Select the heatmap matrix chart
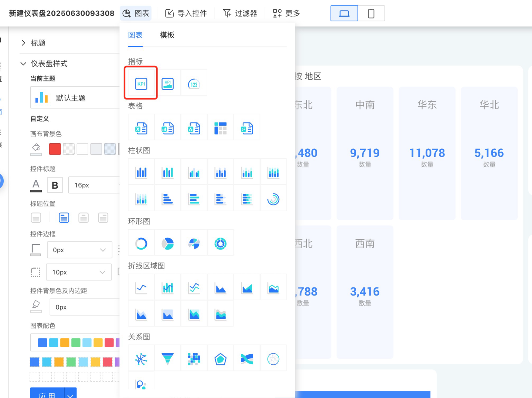This screenshot has width=532, height=398. [x=194, y=358]
